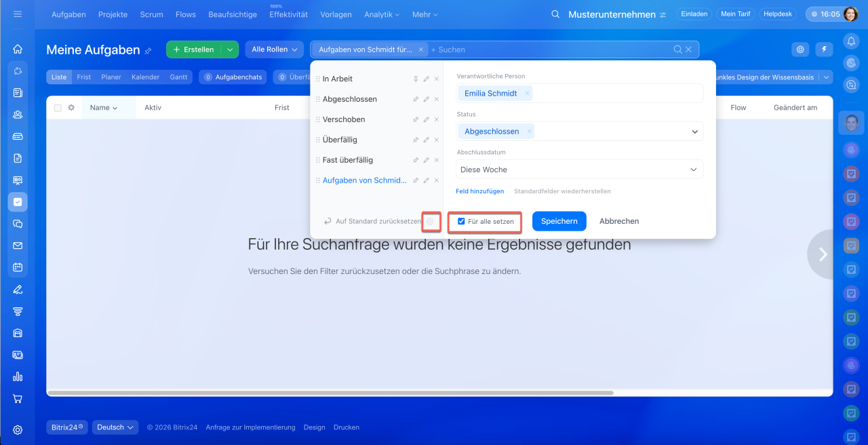Open filter preset settings gear icon

[430, 221]
